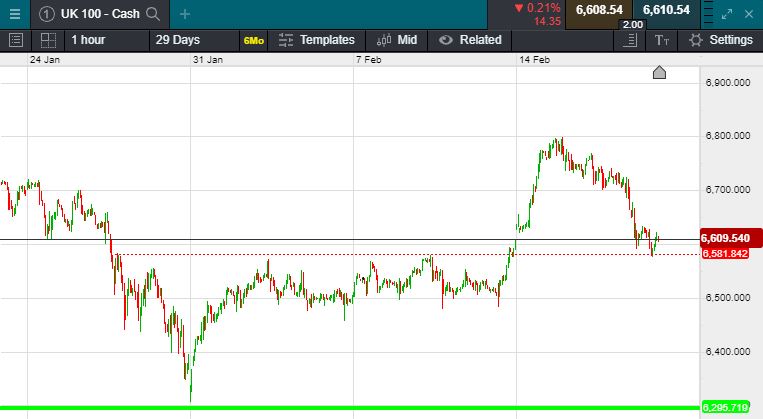Select the UK 100 - Cash tab
Viewport: 763px width, 419px height.
click(x=97, y=13)
